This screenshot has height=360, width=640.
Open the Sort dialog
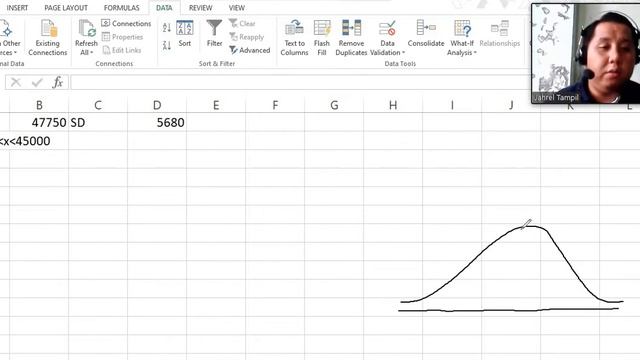pos(184,33)
